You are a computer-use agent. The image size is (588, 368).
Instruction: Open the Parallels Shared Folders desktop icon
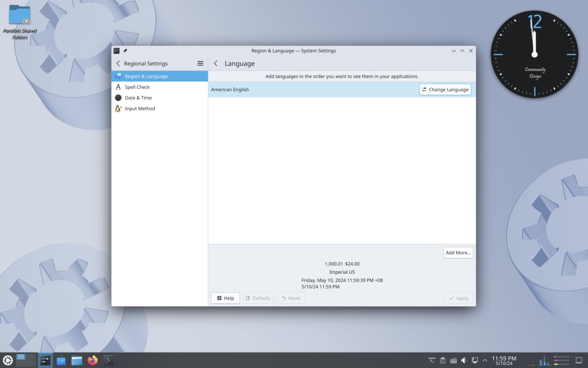click(x=20, y=22)
